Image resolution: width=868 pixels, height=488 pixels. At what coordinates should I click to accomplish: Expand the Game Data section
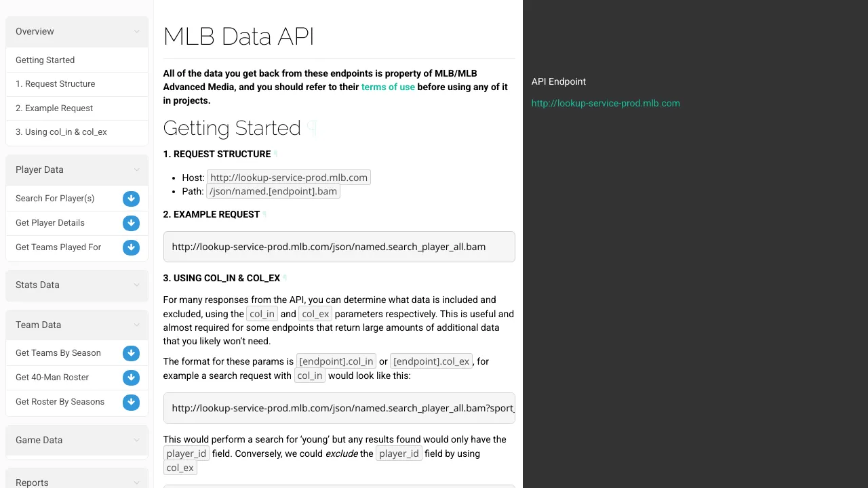(77, 440)
